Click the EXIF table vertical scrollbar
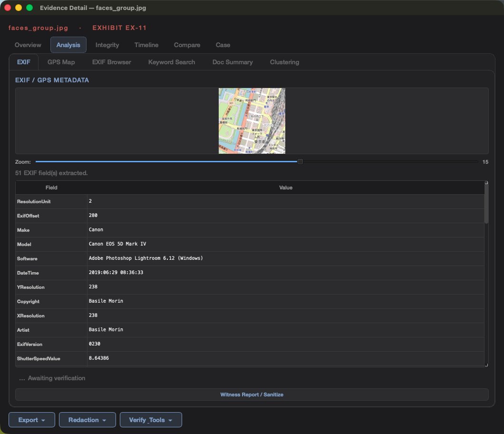504x434 pixels. [x=486, y=204]
